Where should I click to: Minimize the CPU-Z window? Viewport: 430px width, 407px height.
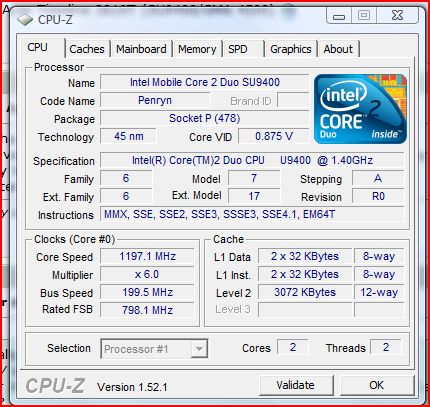tap(339, 16)
